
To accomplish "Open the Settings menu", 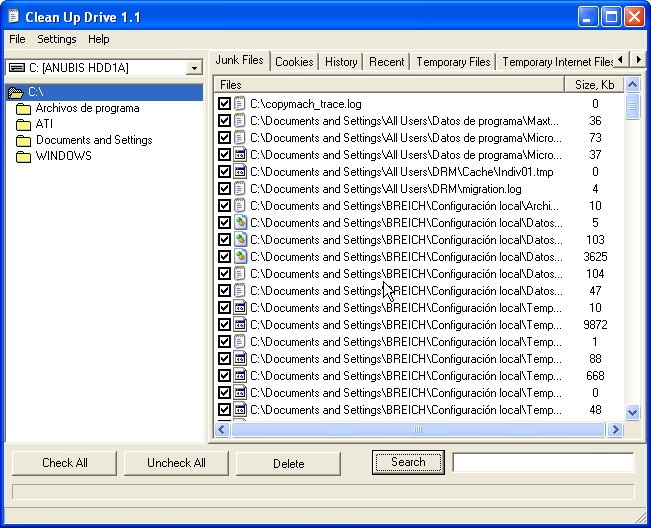I will (57, 39).
